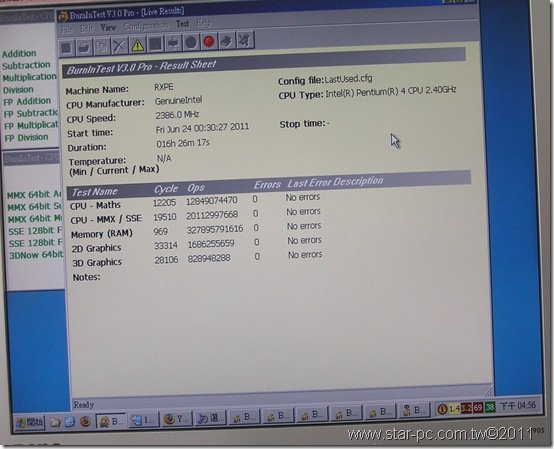Open the View menu
The image size is (554, 449).
click(108, 27)
